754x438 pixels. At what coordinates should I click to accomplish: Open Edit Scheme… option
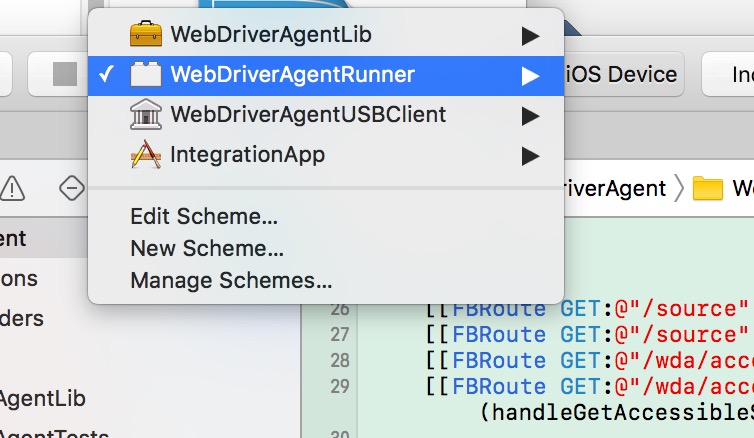coord(204,217)
